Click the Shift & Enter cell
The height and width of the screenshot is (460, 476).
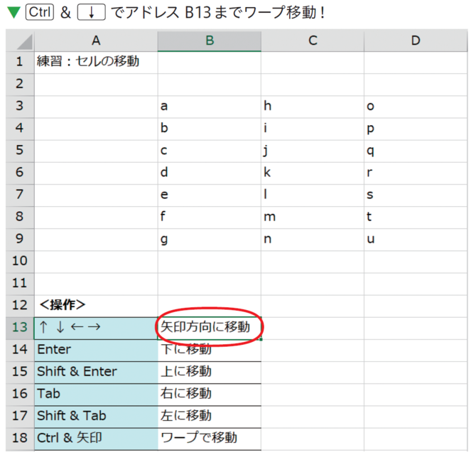tap(96, 372)
